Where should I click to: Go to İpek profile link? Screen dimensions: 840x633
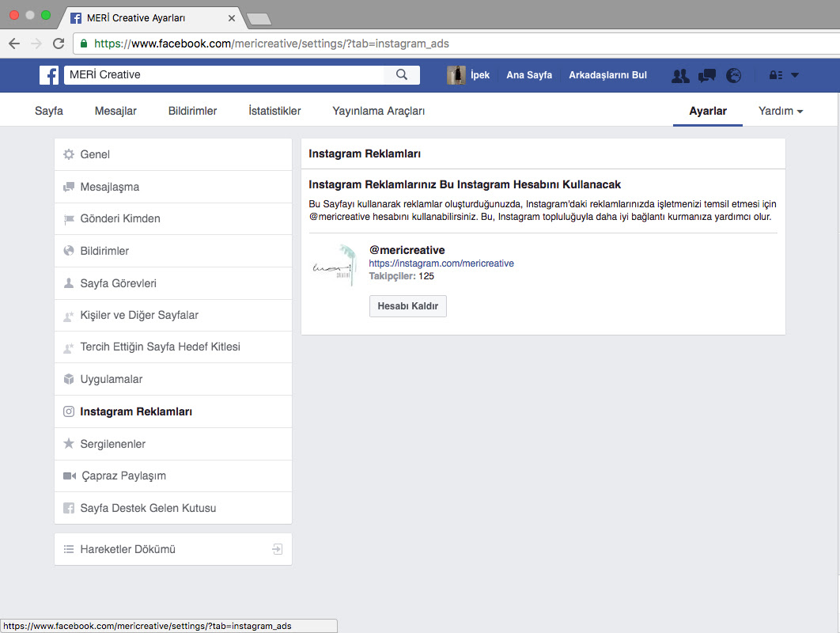[x=480, y=75]
